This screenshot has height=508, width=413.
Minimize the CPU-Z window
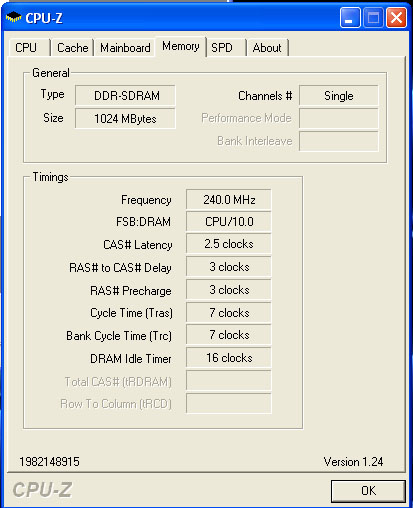[350, 18]
